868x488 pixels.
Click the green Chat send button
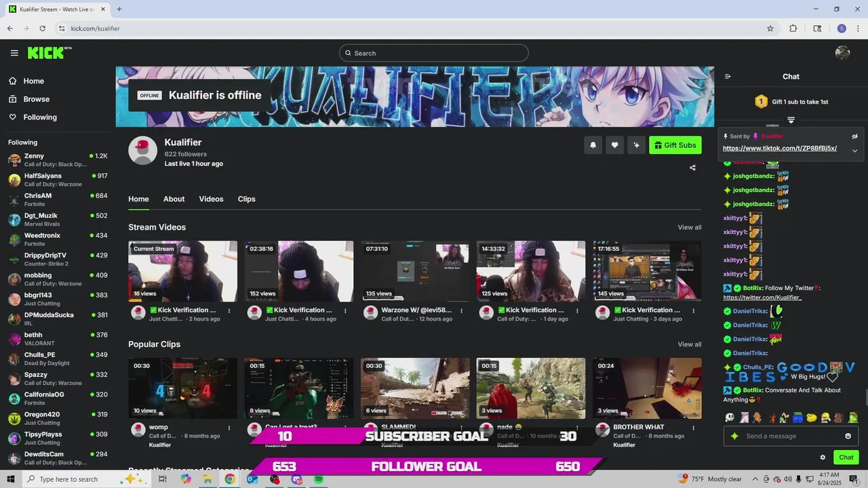(846, 457)
